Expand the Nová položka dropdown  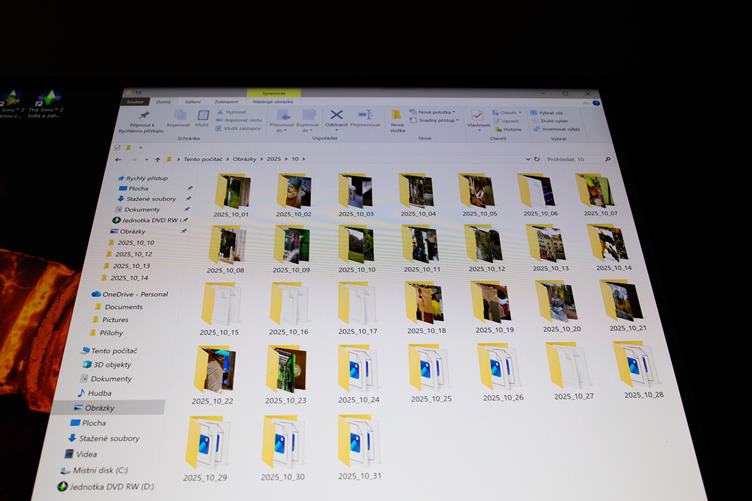click(435, 112)
